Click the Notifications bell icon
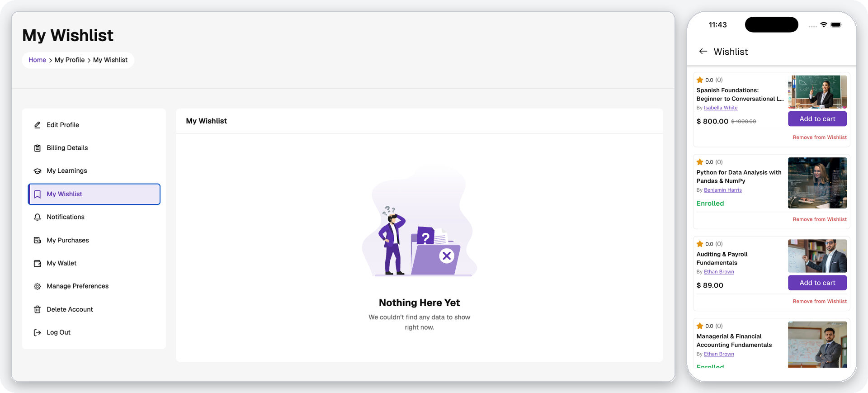 tap(38, 217)
